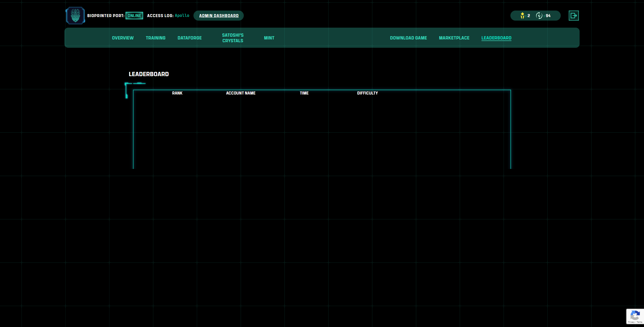Go to the Overview tab
Image resolution: width=644 pixels, height=327 pixels.
pyautogui.click(x=123, y=38)
